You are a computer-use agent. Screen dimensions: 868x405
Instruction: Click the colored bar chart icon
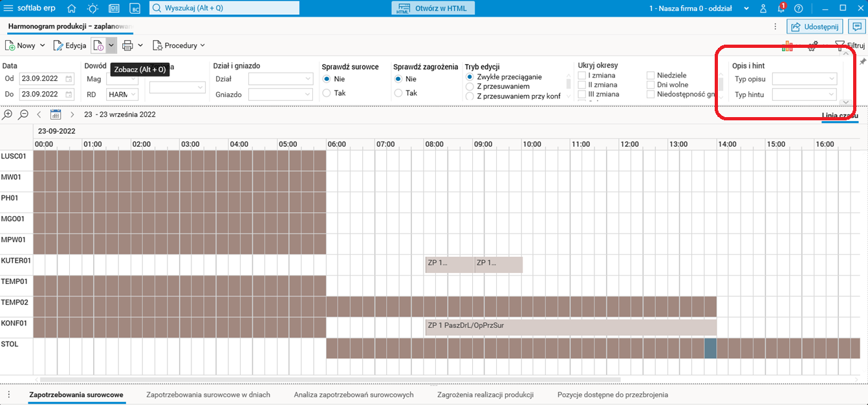787,45
